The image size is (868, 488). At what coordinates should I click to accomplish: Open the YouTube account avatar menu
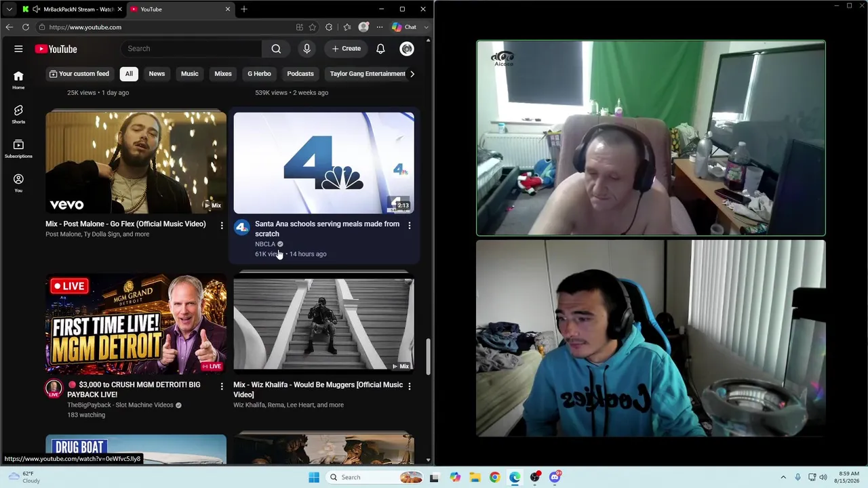[x=407, y=49]
